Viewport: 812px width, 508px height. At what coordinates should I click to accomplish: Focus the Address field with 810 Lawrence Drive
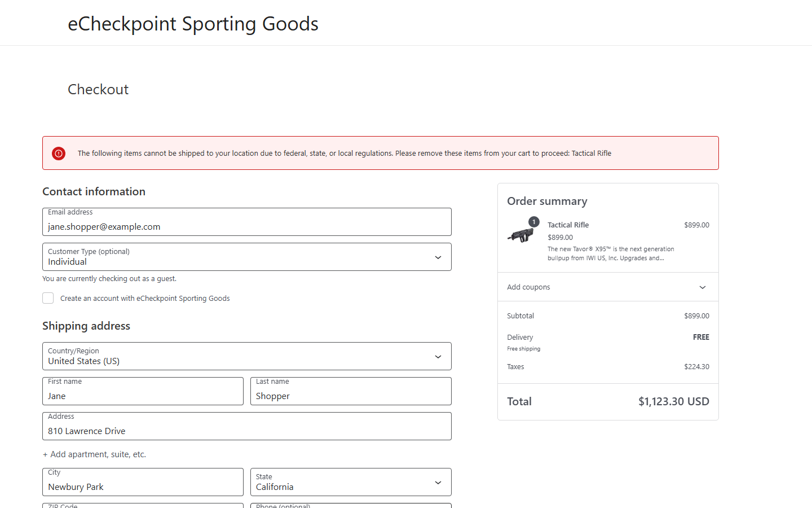point(247,426)
